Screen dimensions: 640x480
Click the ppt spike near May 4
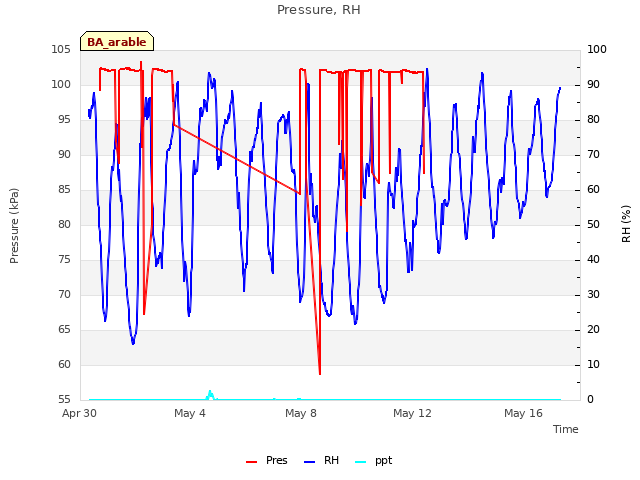(x=210, y=393)
